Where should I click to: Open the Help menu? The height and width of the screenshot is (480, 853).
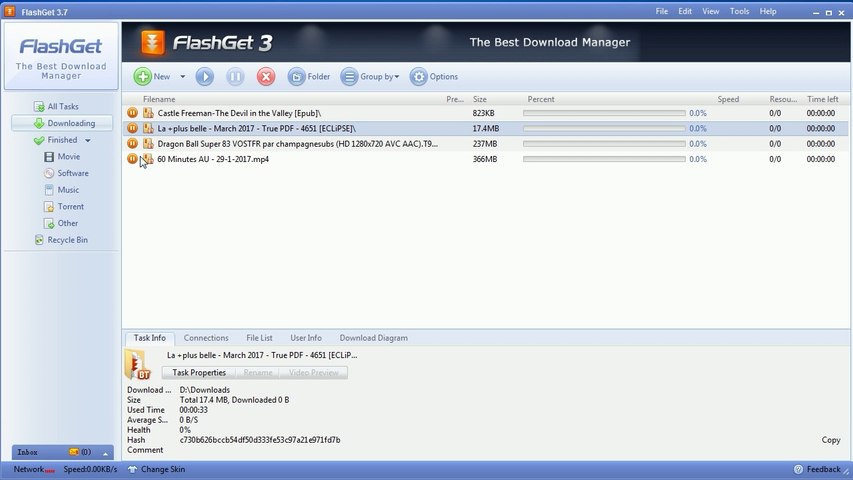click(768, 11)
